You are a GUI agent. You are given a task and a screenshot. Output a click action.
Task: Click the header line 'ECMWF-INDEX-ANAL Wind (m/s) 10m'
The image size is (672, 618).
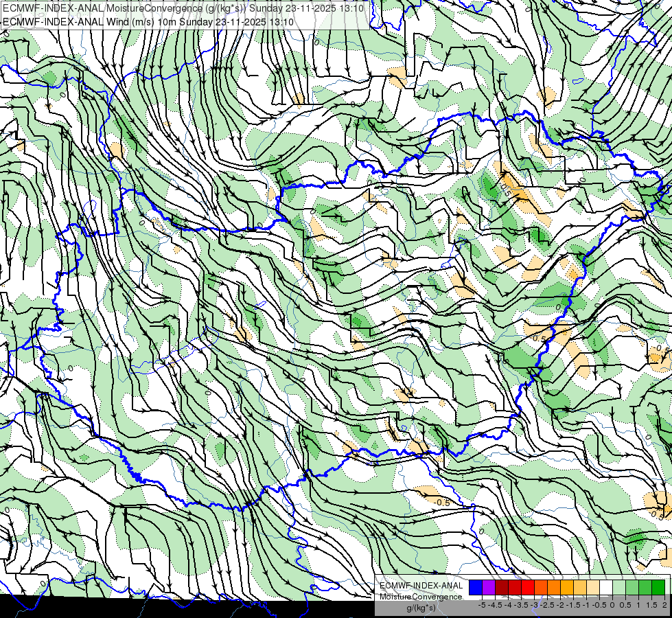(148, 22)
